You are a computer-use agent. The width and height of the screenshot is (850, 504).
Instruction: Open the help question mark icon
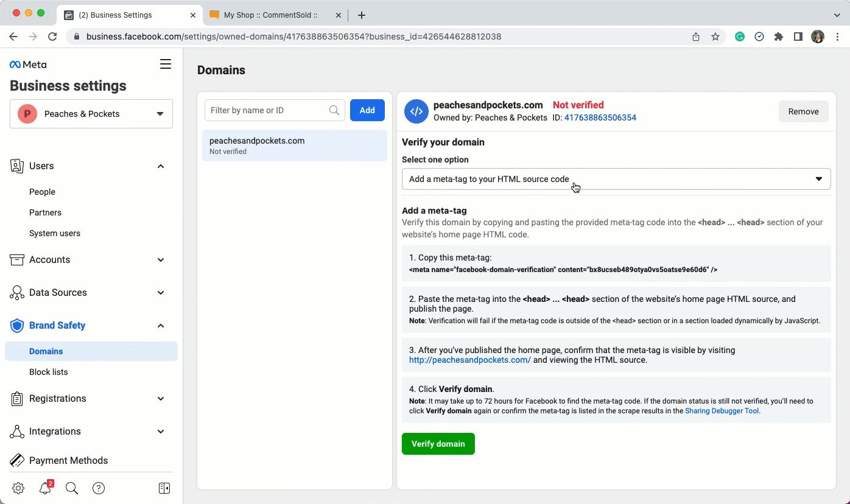point(99,488)
